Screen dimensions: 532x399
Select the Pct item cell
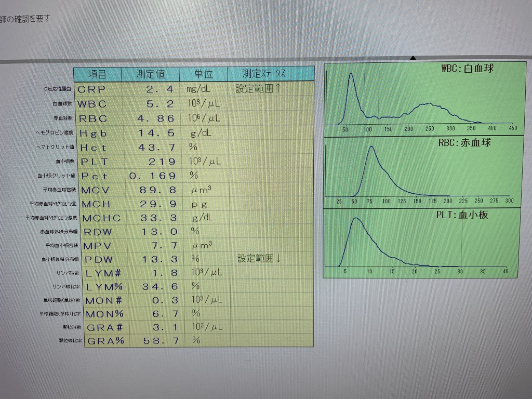pyautogui.click(x=103, y=177)
